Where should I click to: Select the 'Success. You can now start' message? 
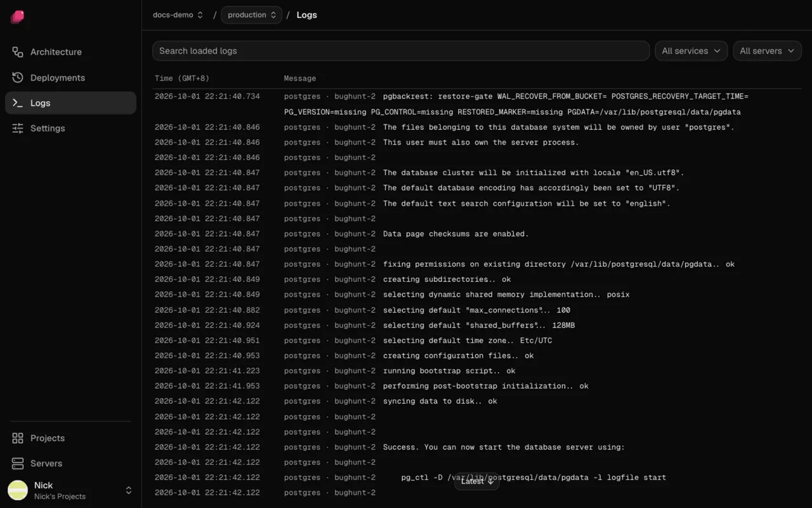pos(504,447)
